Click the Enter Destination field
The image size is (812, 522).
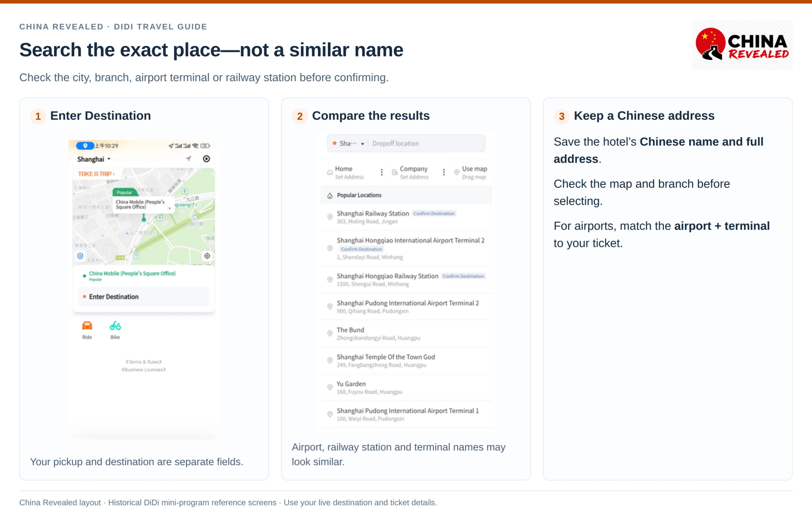pos(144,296)
